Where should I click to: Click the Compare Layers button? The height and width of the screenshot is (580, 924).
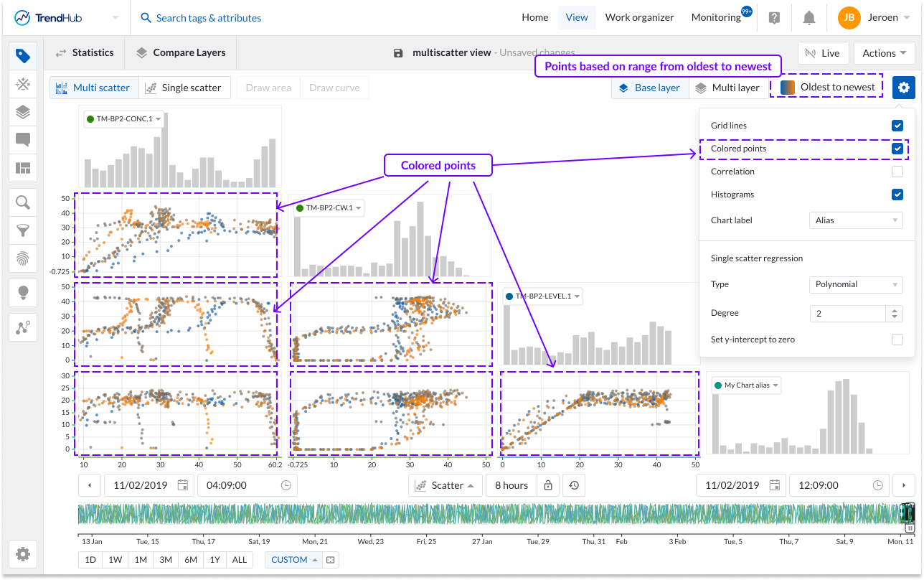(181, 52)
